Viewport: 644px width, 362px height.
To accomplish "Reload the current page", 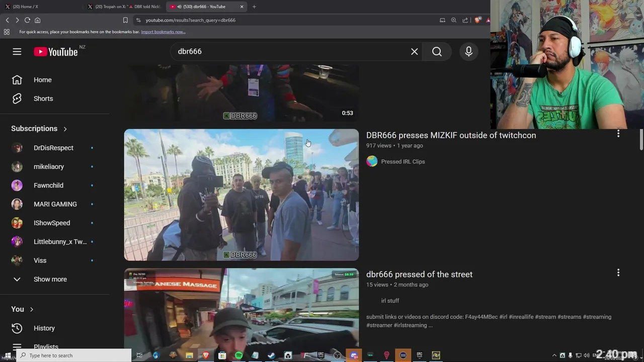I will [27, 20].
